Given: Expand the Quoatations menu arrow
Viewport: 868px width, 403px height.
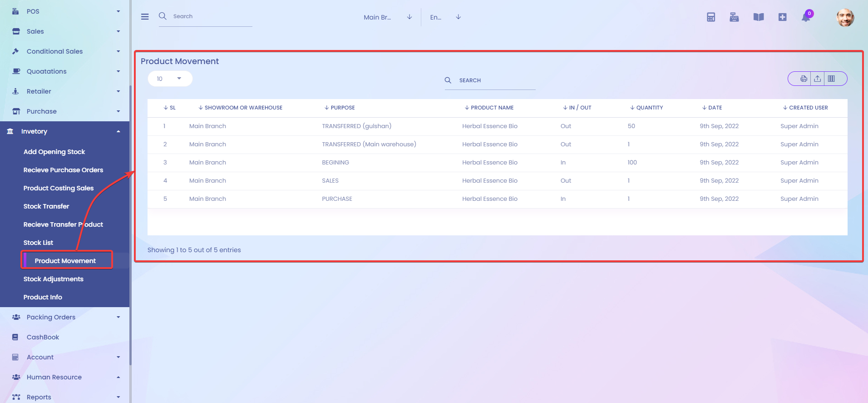Looking at the screenshot, I should (118, 71).
